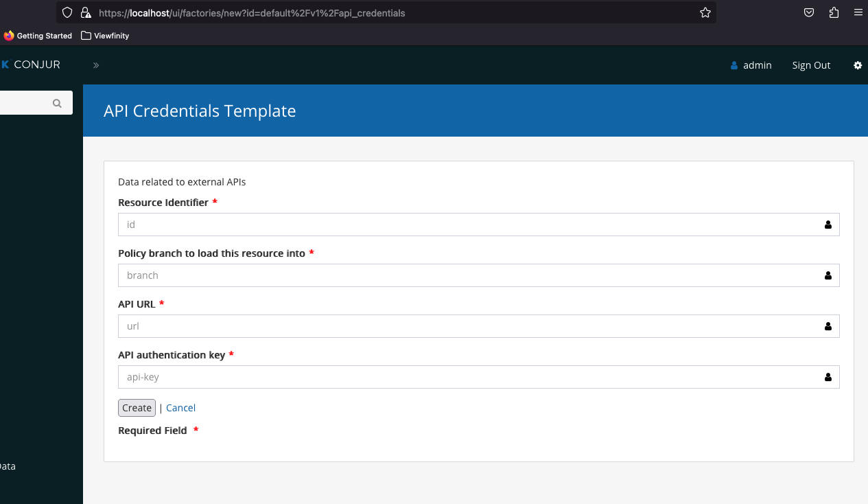This screenshot has height=504, width=868.
Task: Click the Cancel link
Action: point(180,408)
